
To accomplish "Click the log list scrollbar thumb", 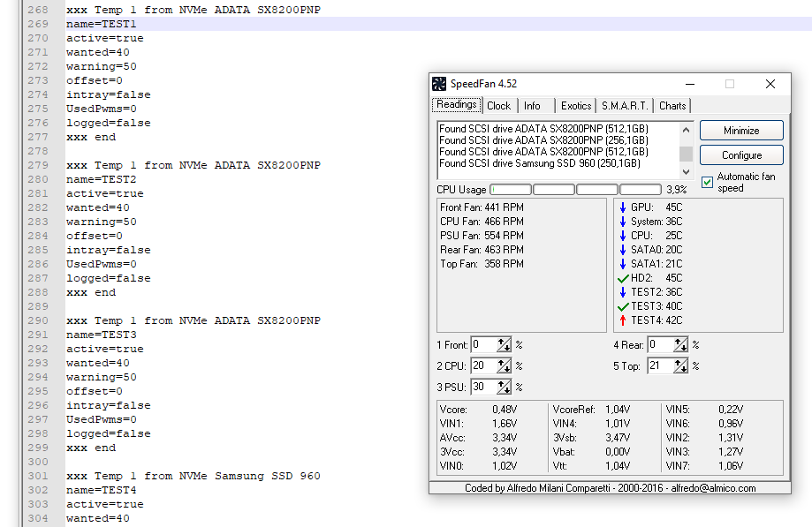I will pos(686,154).
